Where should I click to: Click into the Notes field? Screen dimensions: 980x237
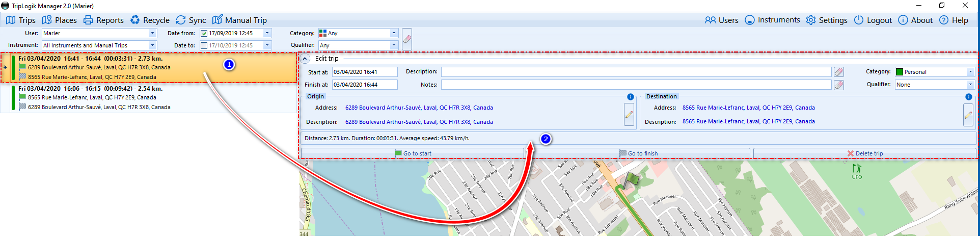pos(636,85)
